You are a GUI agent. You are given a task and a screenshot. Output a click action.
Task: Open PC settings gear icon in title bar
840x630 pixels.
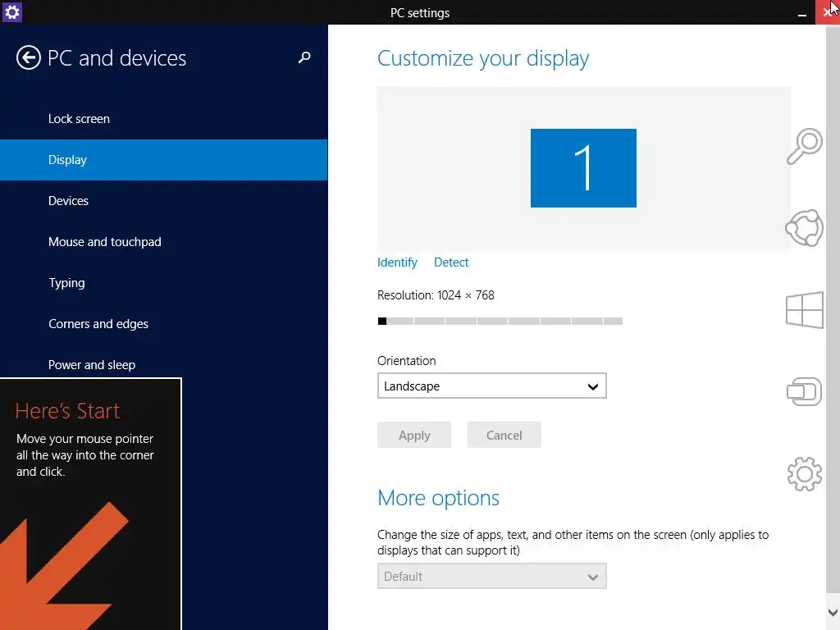(x=11, y=11)
